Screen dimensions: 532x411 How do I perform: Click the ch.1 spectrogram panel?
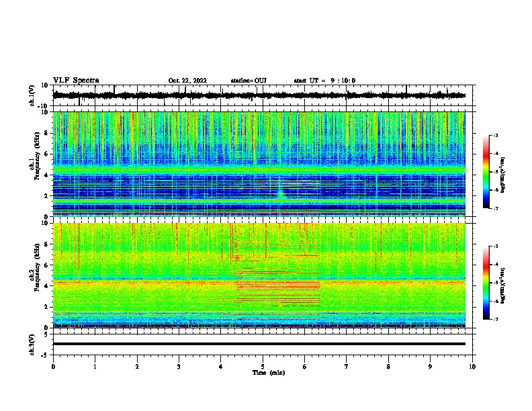coord(259,164)
